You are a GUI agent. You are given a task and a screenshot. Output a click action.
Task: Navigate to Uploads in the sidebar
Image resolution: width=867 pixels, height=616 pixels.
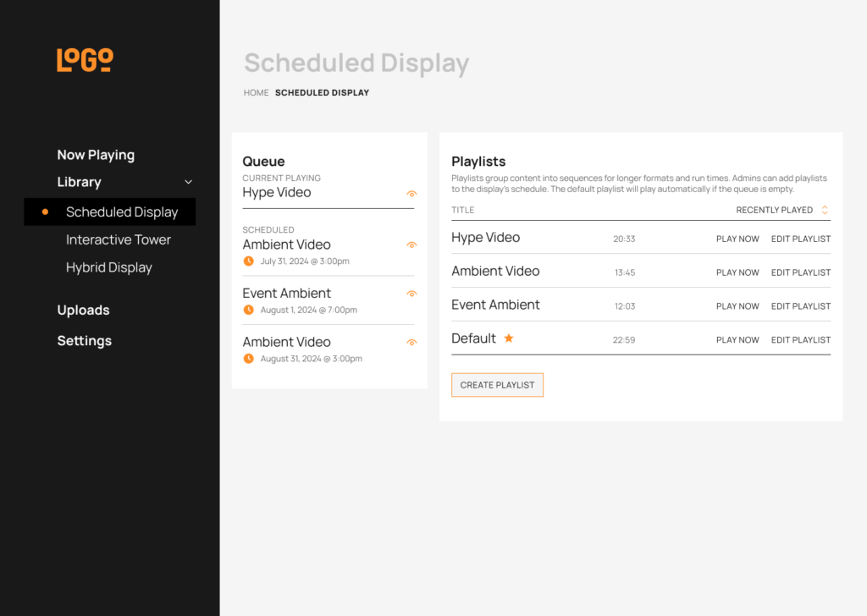84,310
